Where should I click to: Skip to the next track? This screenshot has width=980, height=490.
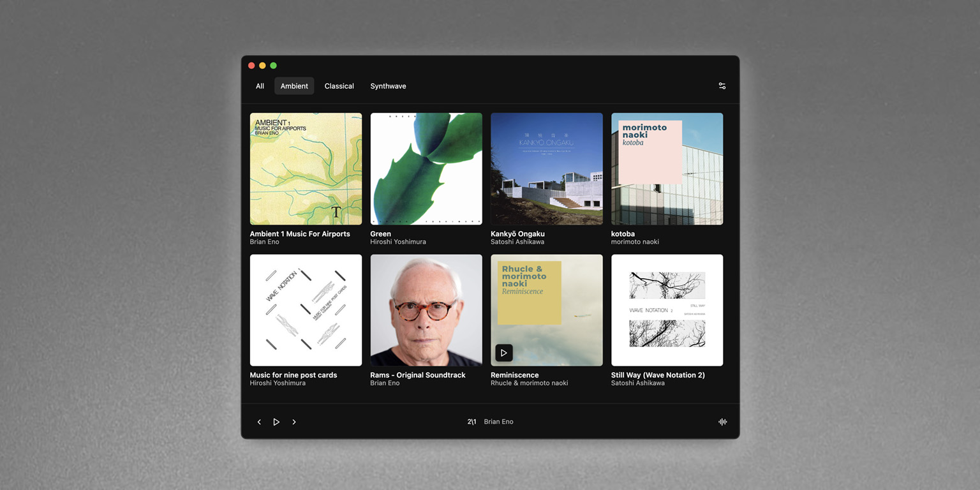click(294, 422)
